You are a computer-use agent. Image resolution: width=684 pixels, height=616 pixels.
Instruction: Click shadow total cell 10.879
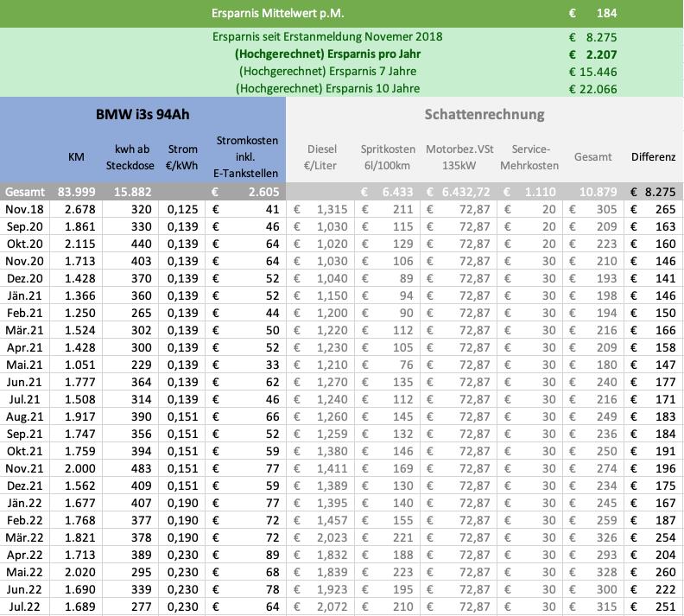598,192
